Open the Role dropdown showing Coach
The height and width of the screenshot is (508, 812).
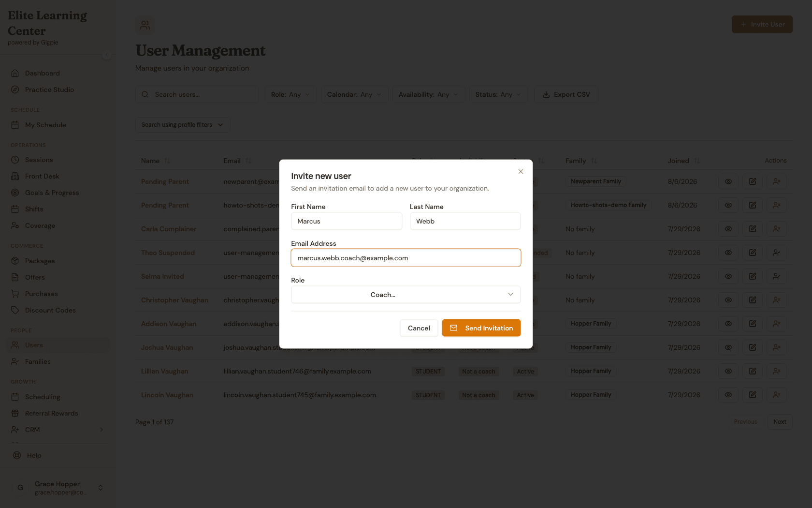[x=406, y=295]
